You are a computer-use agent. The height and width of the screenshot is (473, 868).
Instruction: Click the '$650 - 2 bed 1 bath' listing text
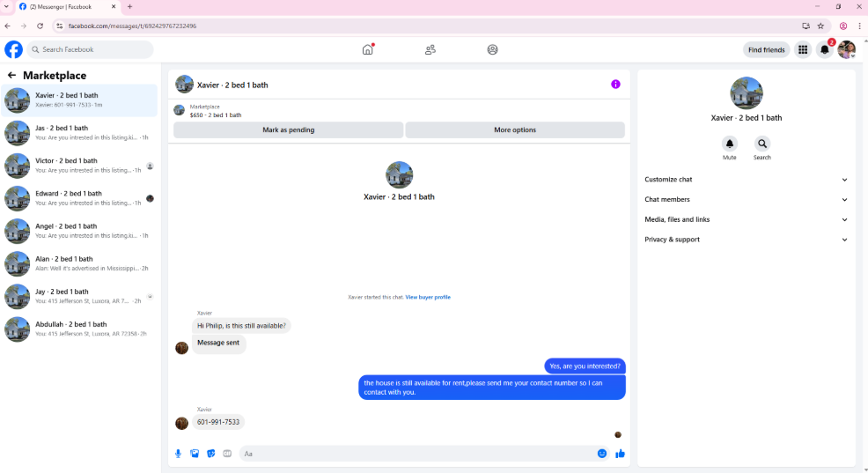[x=216, y=115]
